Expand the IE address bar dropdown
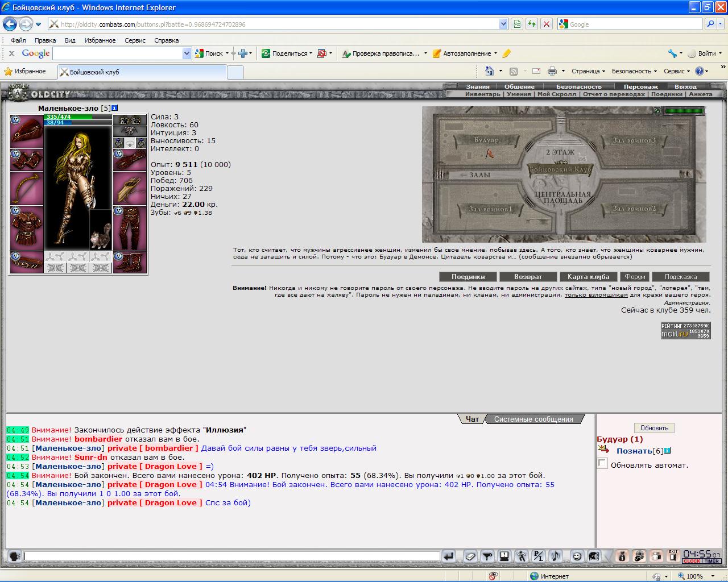The height and width of the screenshot is (582, 728). [x=503, y=24]
